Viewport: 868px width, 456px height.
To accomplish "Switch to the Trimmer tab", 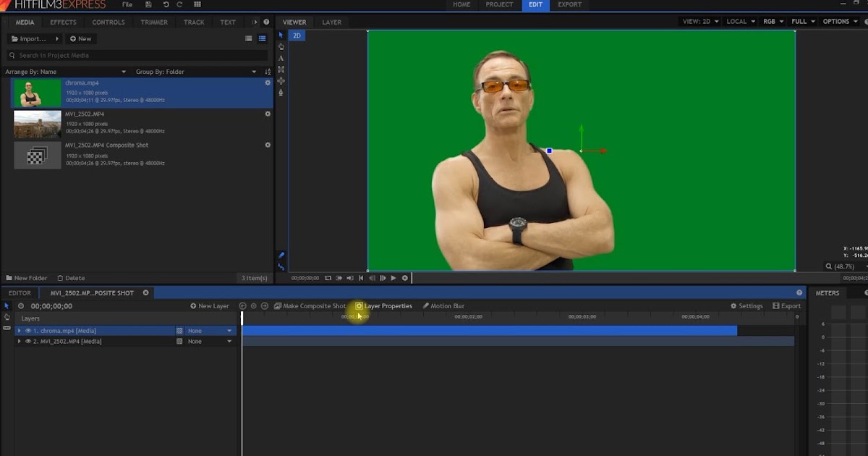I will click(154, 22).
